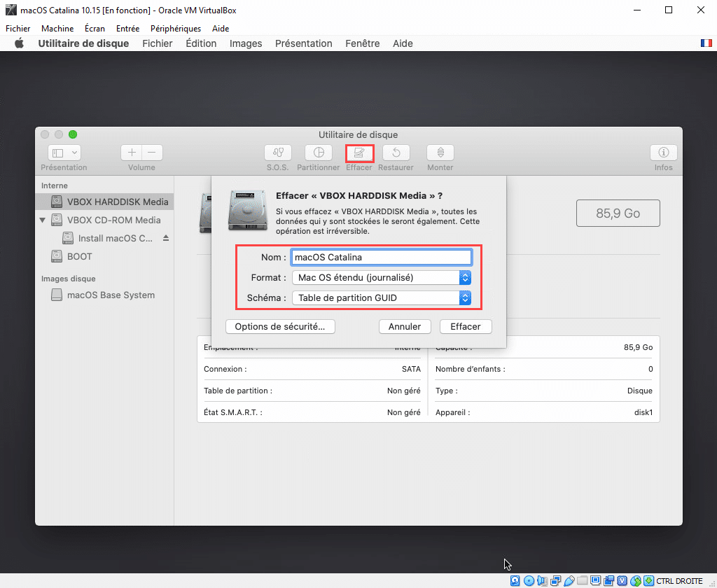717x588 pixels.
Task: Click the shared folders status icon
Action: coord(582,581)
